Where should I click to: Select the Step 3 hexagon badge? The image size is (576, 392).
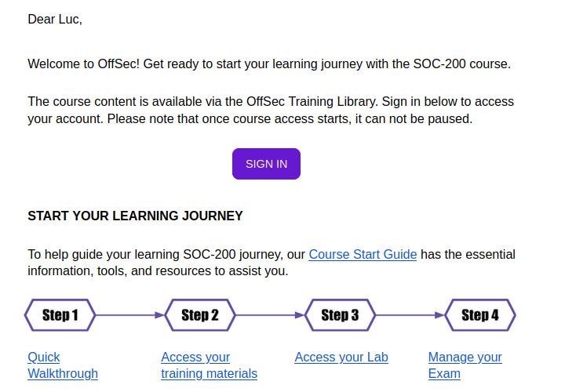[340, 315]
